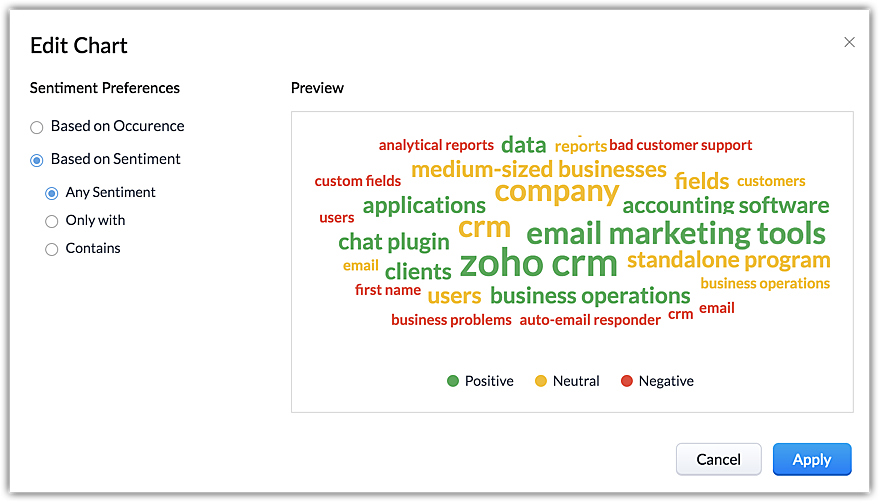Click the yellow Neutral legend dot
The image size is (879, 502).
pyautogui.click(x=541, y=381)
